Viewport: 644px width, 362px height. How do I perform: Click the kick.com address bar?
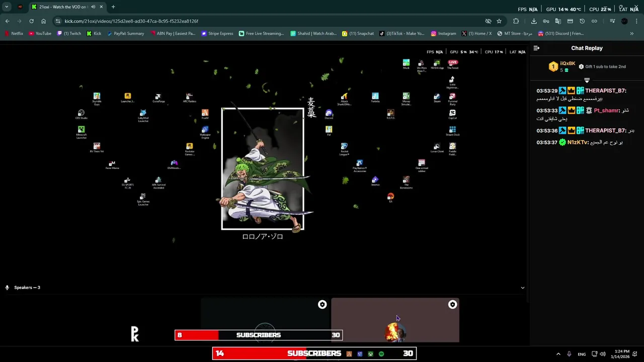[272, 21]
